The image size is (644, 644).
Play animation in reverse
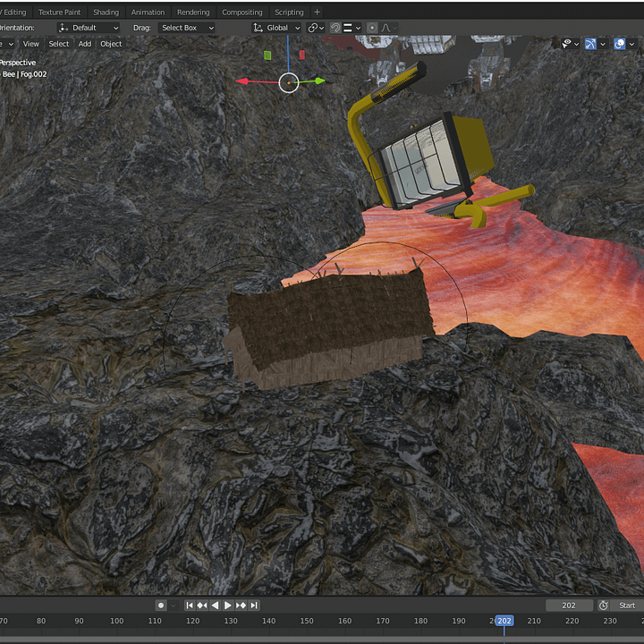(x=215, y=605)
